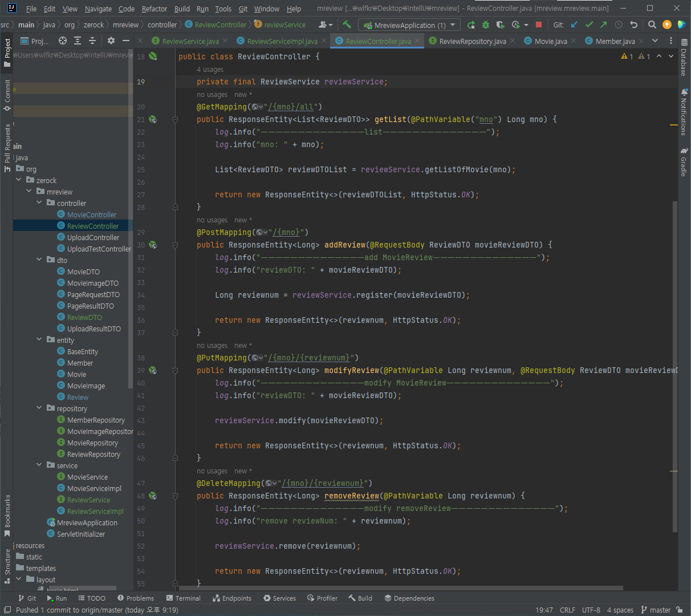Show hidden editor tabs dropdown chevron
This screenshot has width=691, height=616.
tap(655, 40)
